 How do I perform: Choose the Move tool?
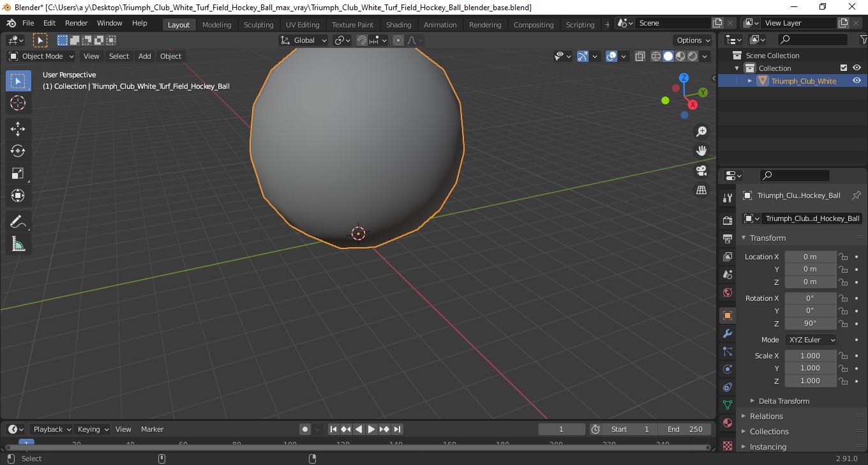(x=18, y=129)
